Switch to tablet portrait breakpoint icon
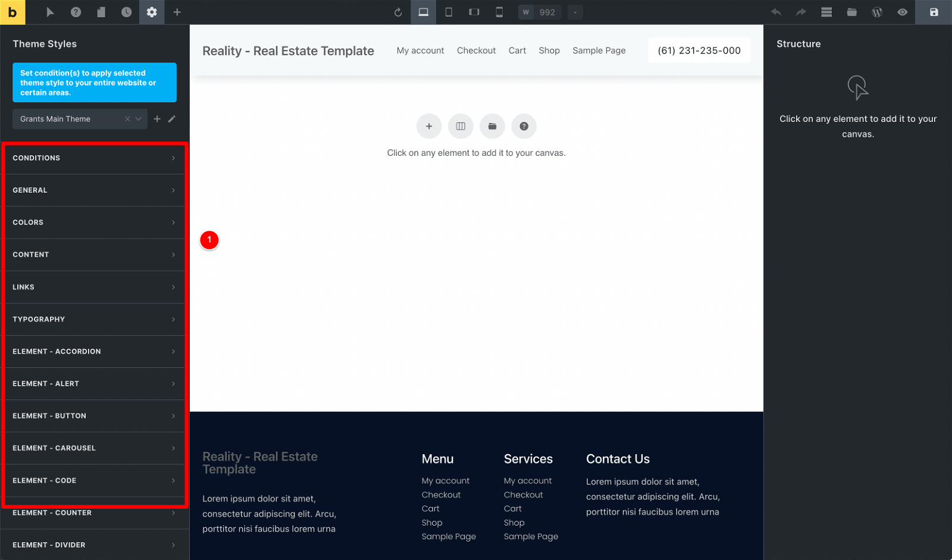This screenshot has height=560, width=952. click(449, 12)
